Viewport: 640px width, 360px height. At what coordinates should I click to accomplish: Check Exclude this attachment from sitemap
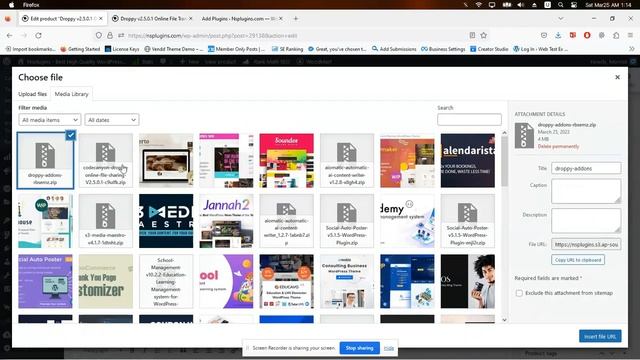coord(519,293)
